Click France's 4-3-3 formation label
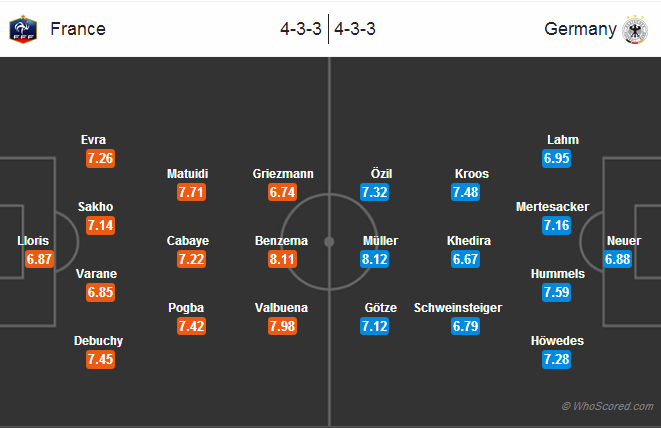This screenshot has height=428, width=661. (x=301, y=29)
